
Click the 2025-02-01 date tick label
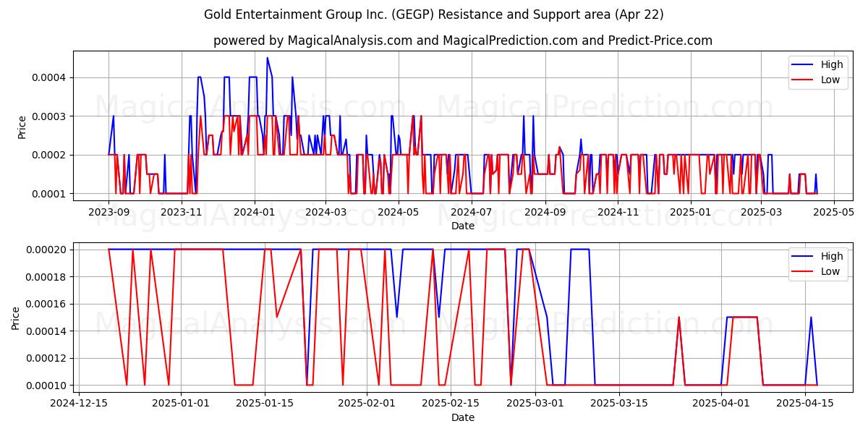pos(367,404)
